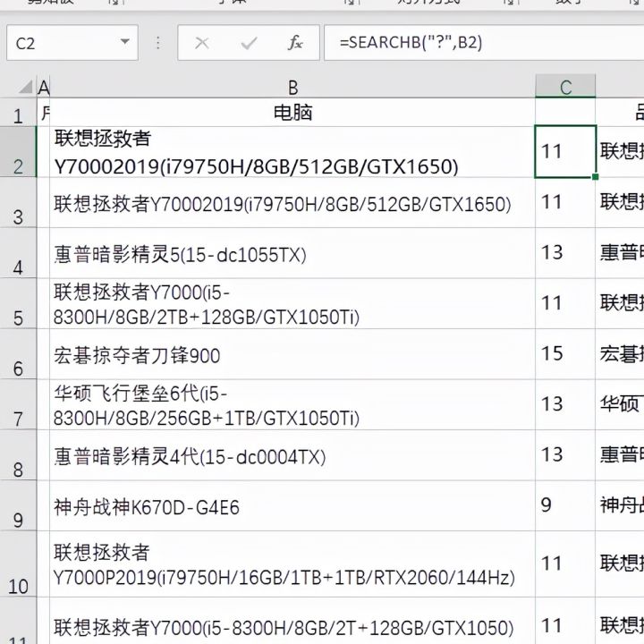Select cell B2 联想拯救者 Y70002019 two-line entry
Viewport: 644px width, 644px height.
[x=292, y=152]
